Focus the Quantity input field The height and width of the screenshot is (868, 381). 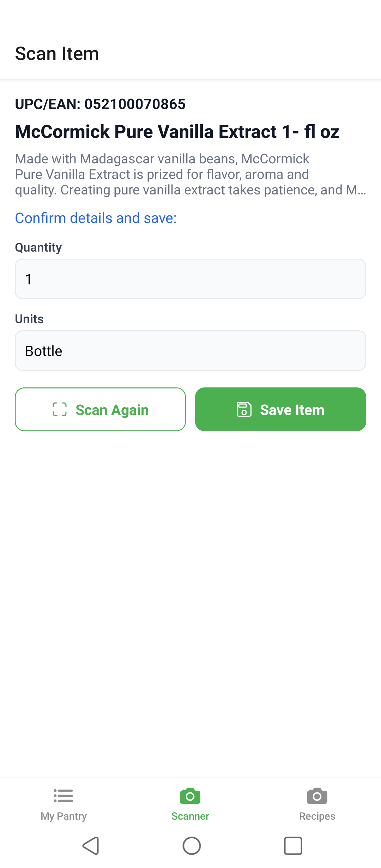tap(190, 279)
